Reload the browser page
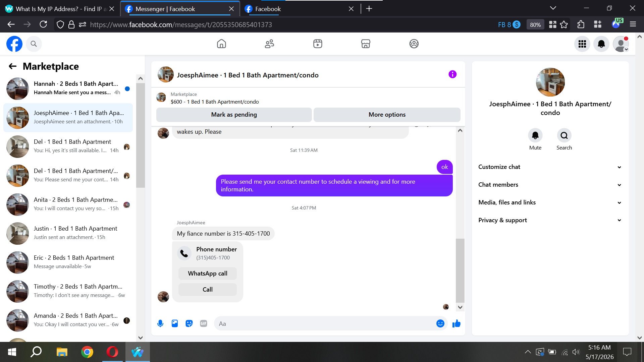The image size is (644, 362). [43, 24]
